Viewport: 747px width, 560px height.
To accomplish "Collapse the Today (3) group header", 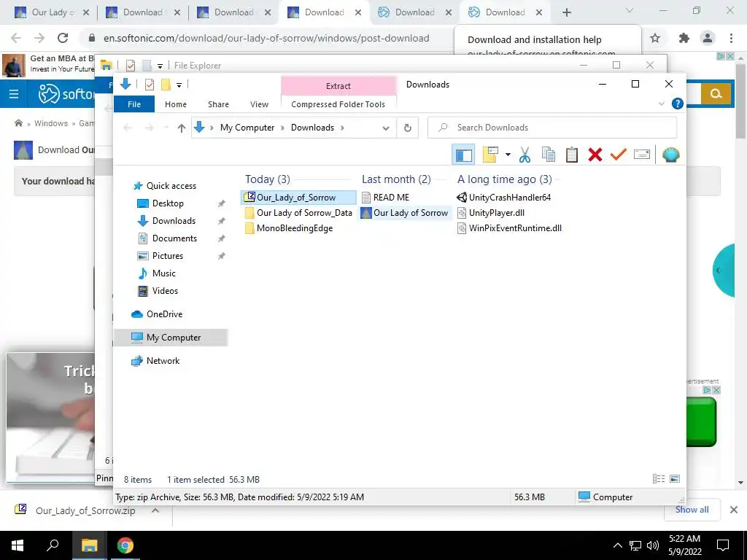I will coord(267,179).
